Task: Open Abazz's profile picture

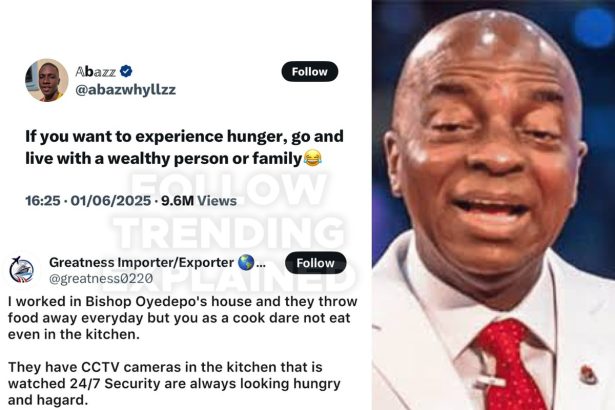Action: pyautogui.click(x=47, y=80)
